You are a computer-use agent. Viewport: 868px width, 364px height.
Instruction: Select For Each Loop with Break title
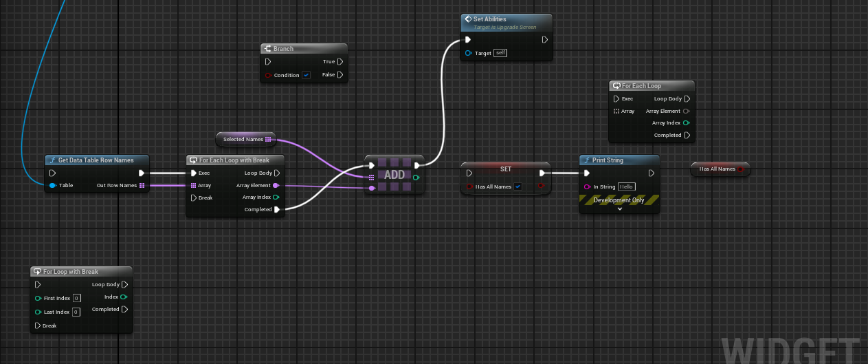(x=234, y=160)
